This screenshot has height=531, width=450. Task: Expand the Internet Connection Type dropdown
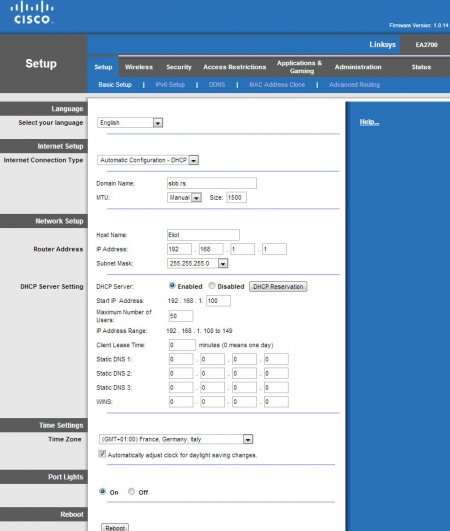pos(194,160)
